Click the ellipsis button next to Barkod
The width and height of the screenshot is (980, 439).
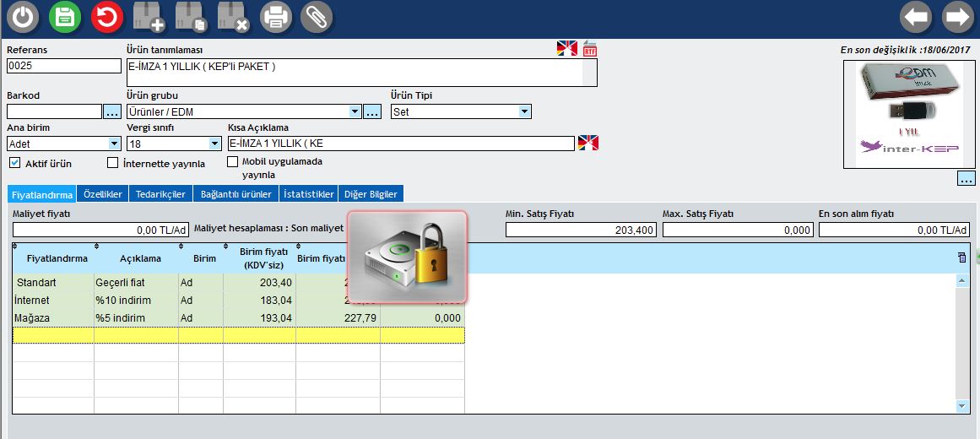point(112,111)
